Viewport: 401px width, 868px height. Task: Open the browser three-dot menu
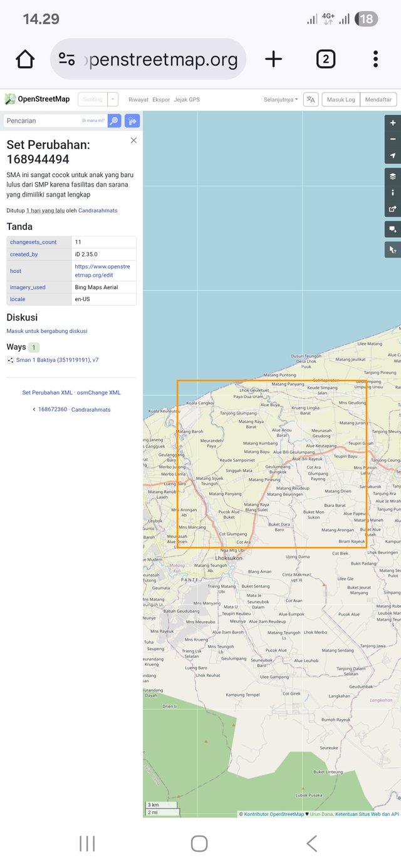click(375, 59)
